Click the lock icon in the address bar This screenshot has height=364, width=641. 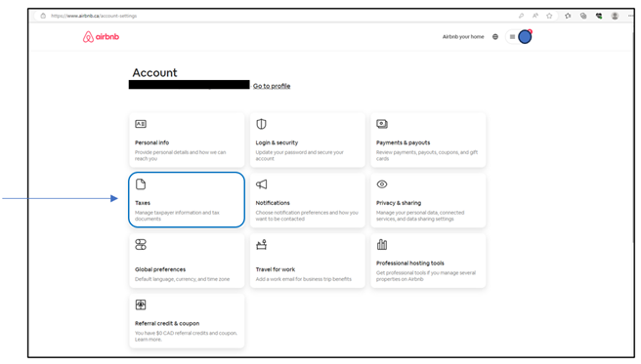(x=43, y=16)
